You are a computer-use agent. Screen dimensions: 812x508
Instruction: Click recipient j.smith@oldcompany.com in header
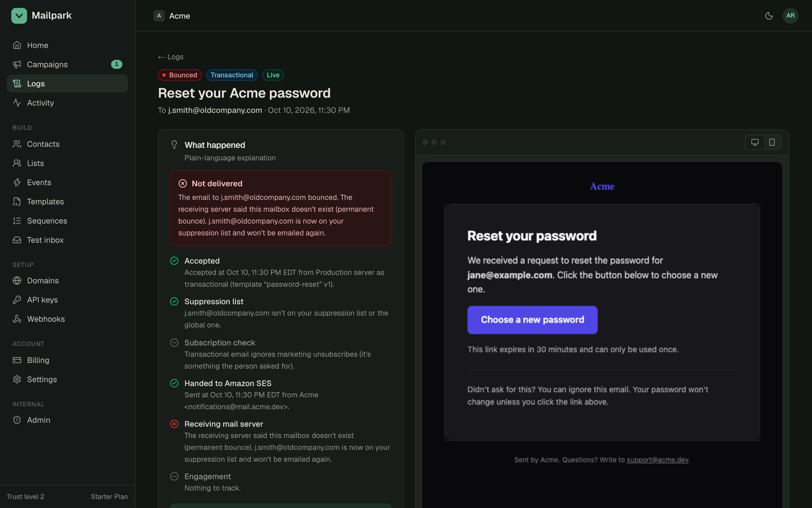[x=215, y=110]
